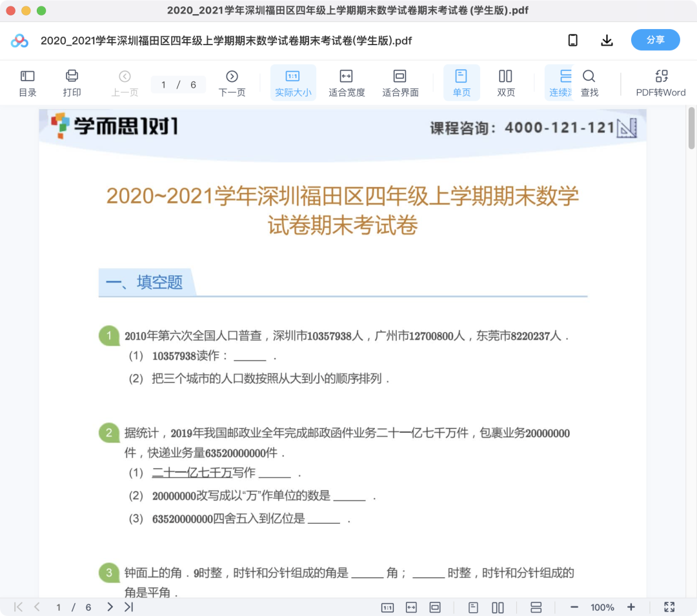Viewport: 697px width, 616px height.
Task: Go to next page in bottom bar
Action: point(110,607)
